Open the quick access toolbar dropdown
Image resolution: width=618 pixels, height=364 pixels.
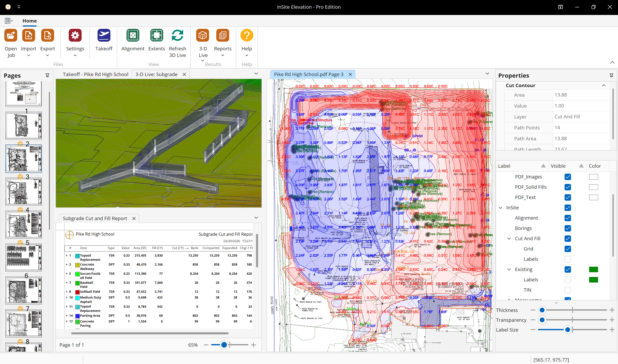[x=19, y=7]
